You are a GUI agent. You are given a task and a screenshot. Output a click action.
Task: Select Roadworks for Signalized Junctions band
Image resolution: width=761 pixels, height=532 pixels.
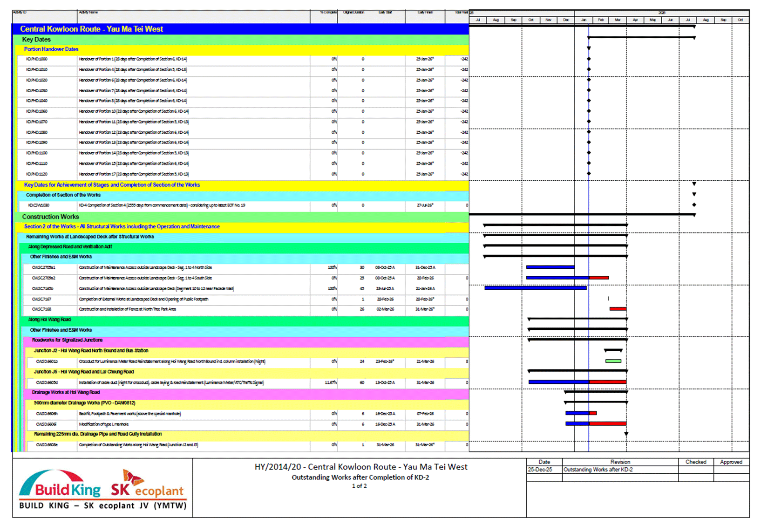(x=67, y=340)
